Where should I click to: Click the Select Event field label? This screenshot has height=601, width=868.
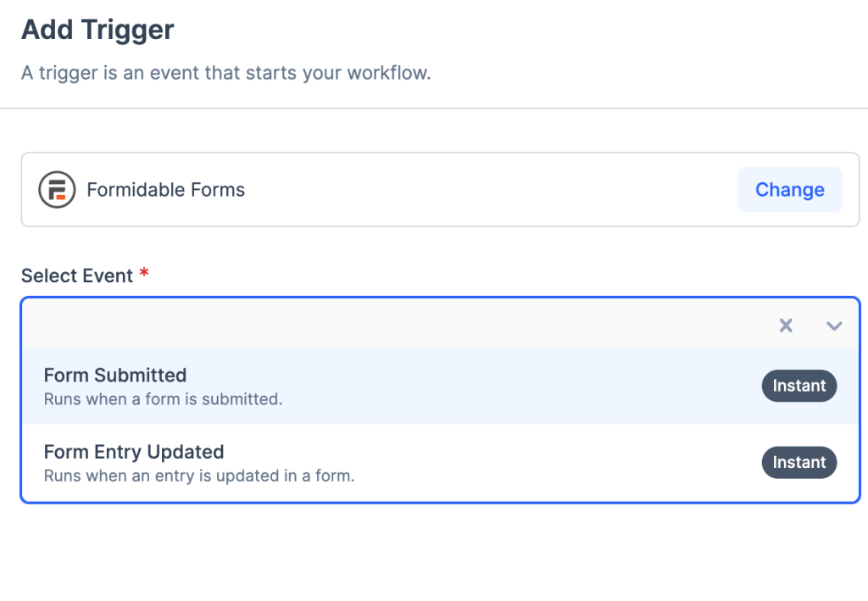click(x=77, y=276)
